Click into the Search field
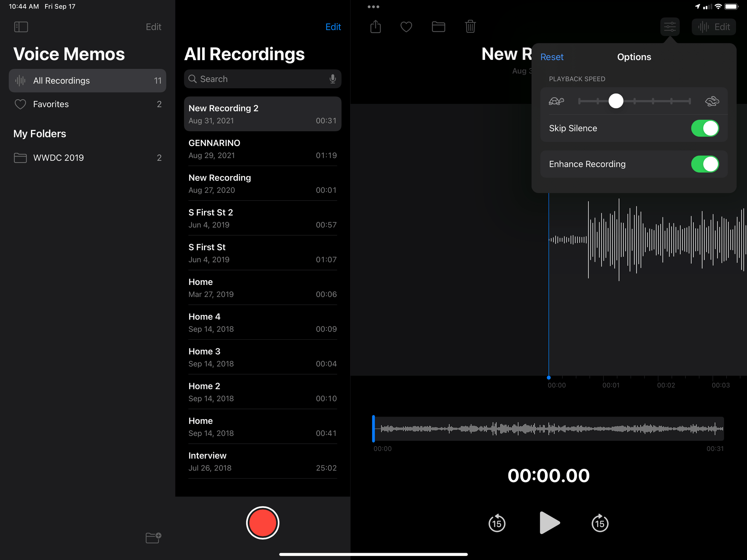 coord(262,79)
